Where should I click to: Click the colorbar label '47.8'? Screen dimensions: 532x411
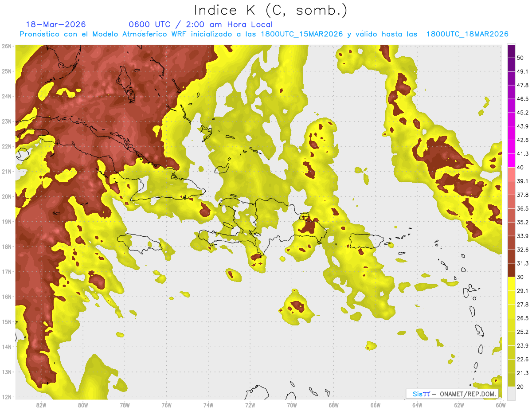523,85
